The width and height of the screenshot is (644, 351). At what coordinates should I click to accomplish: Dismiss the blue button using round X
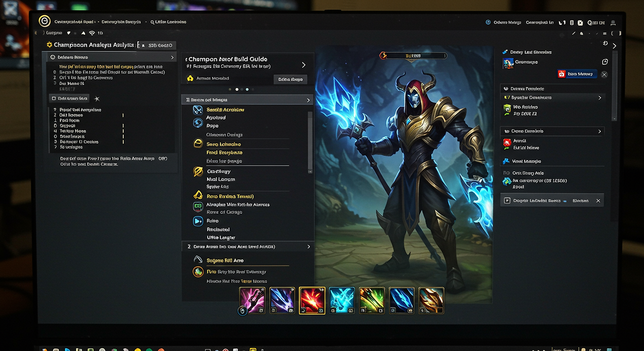click(604, 74)
